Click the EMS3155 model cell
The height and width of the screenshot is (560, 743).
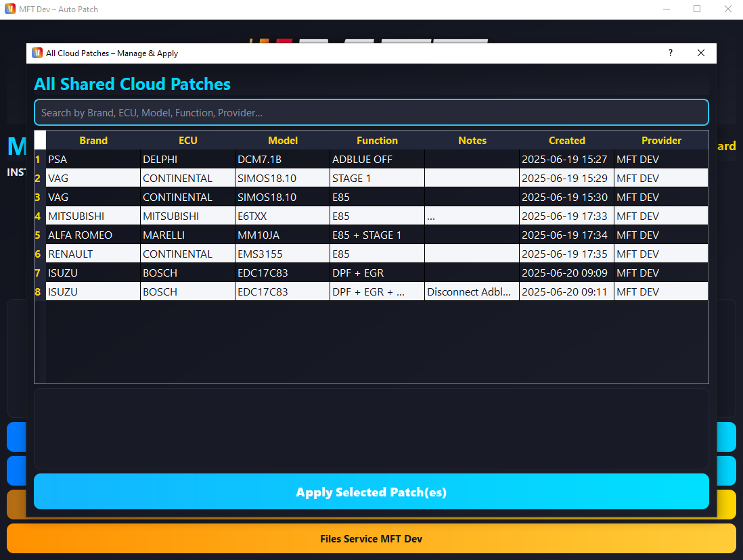coord(282,254)
